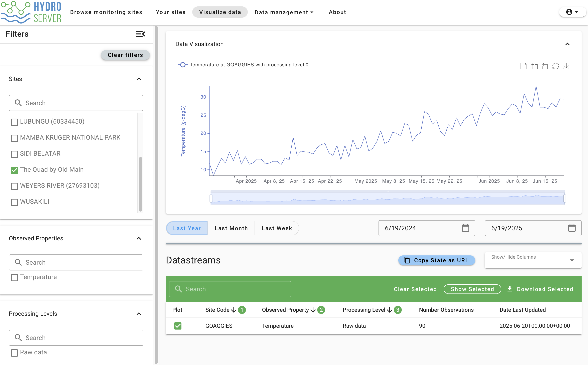Screen dimensions: 588x365
Task: Click the Clear filters button
Action: coord(125,55)
